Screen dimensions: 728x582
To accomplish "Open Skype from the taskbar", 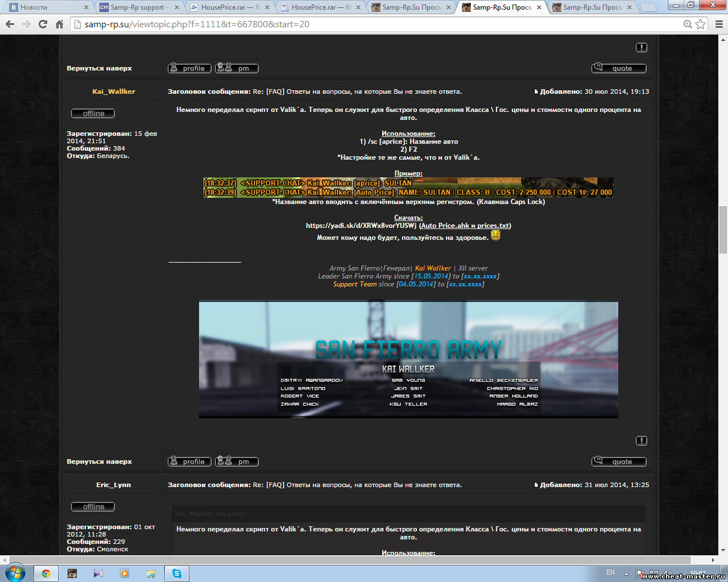I will coord(177,573).
